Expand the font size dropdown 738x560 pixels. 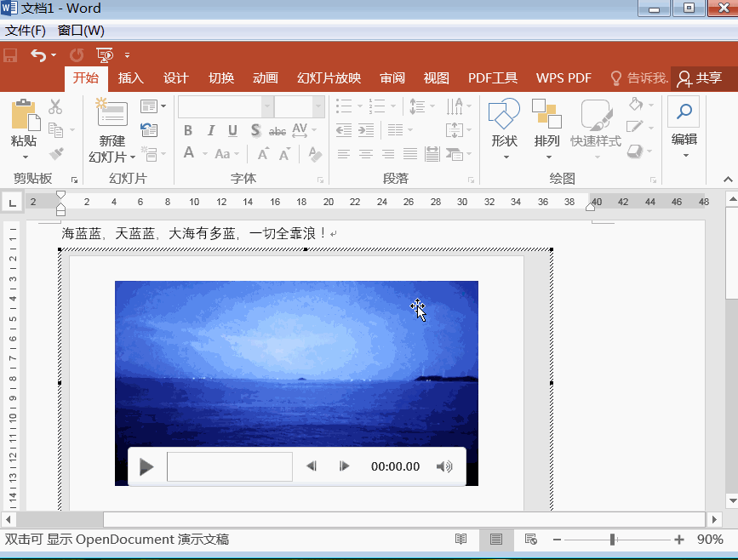[318, 107]
